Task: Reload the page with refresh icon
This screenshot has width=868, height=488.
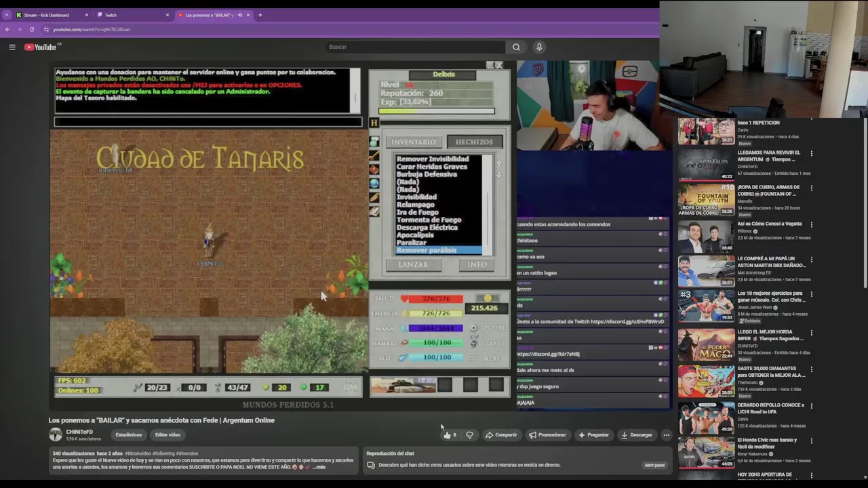Action: (31, 29)
